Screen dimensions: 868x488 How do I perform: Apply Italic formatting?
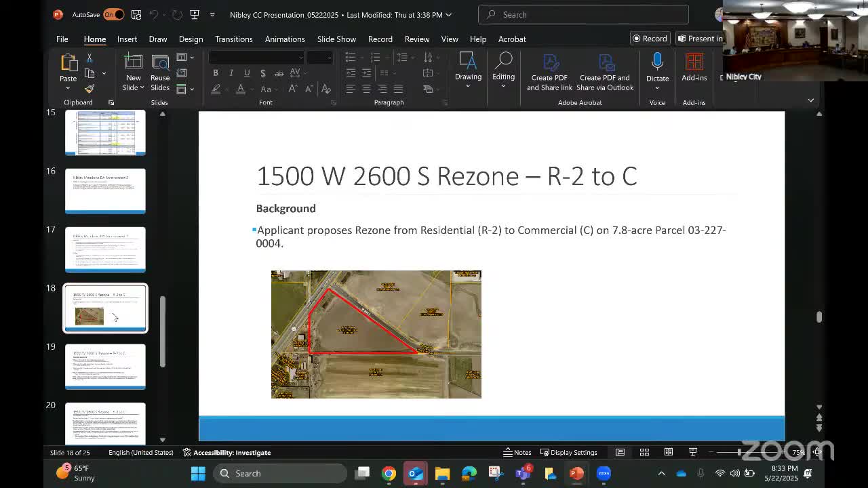pyautogui.click(x=231, y=73)
